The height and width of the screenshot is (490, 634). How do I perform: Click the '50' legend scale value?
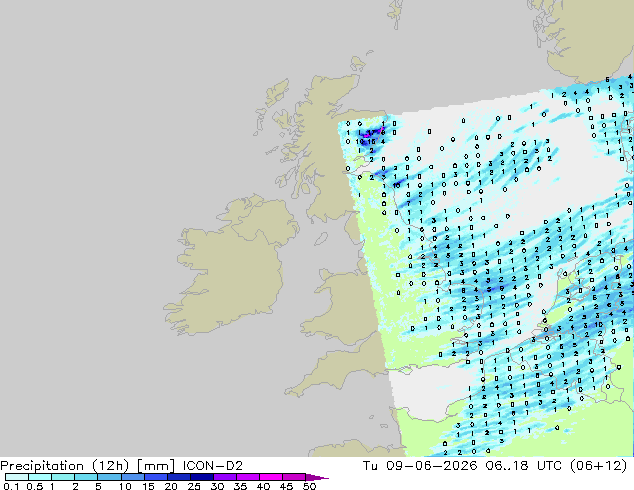pos(309,486)
